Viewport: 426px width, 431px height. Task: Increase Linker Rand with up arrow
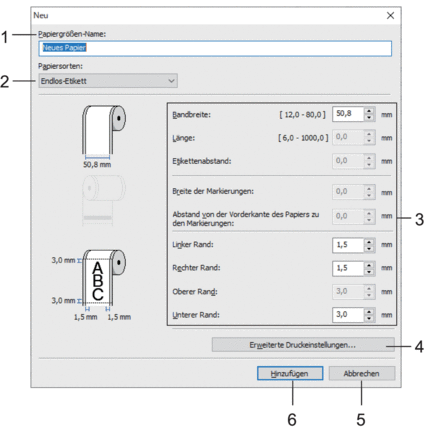(369, 241)
